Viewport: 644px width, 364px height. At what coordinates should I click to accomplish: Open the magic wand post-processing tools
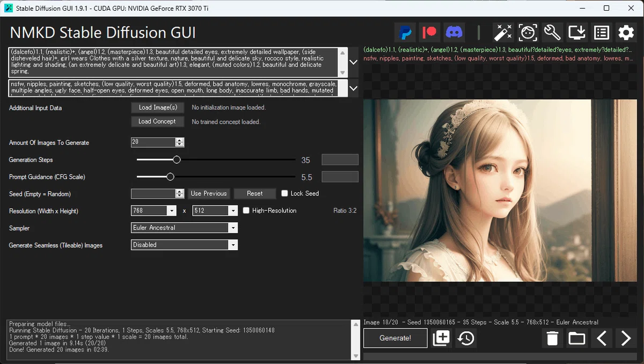coord(503,33)
